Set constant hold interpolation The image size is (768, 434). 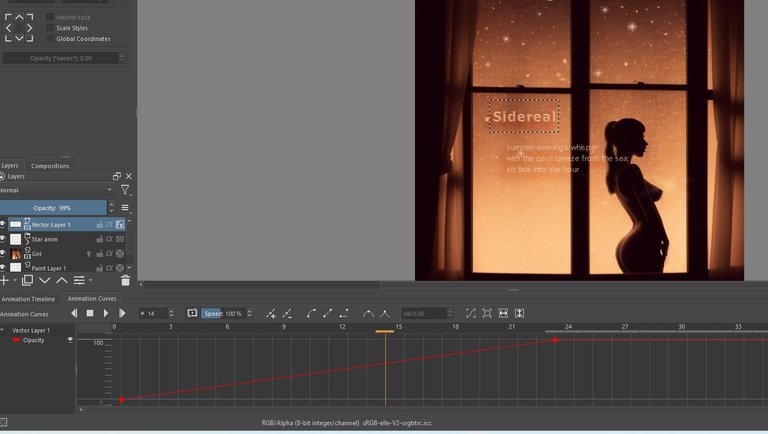pyautogui.click(x=344, y=313)
